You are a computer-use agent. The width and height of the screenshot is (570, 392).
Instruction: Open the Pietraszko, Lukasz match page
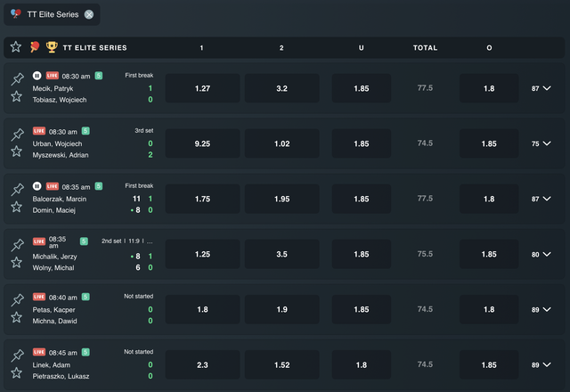pyautogui.click(x=61, y=376)
